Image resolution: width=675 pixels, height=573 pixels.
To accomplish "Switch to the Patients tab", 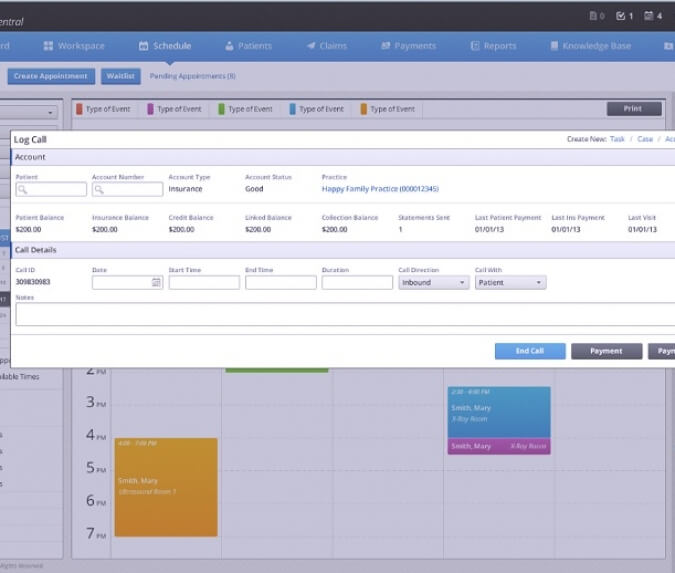I will (248, 46).
